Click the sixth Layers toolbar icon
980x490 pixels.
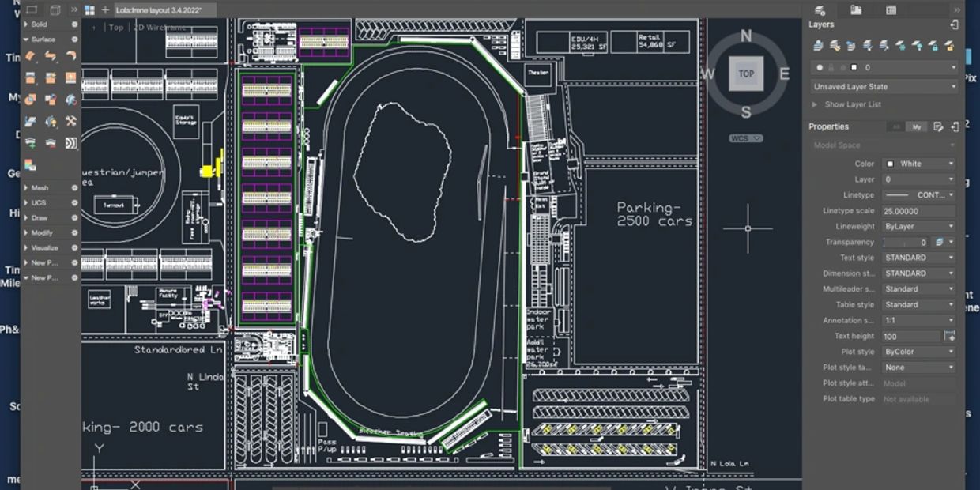click(901, 46)
